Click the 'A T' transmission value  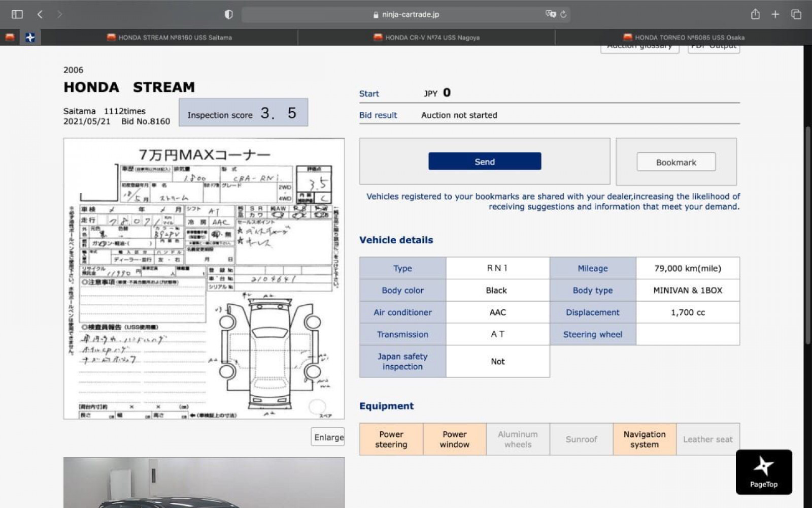(x=497, y=334)
